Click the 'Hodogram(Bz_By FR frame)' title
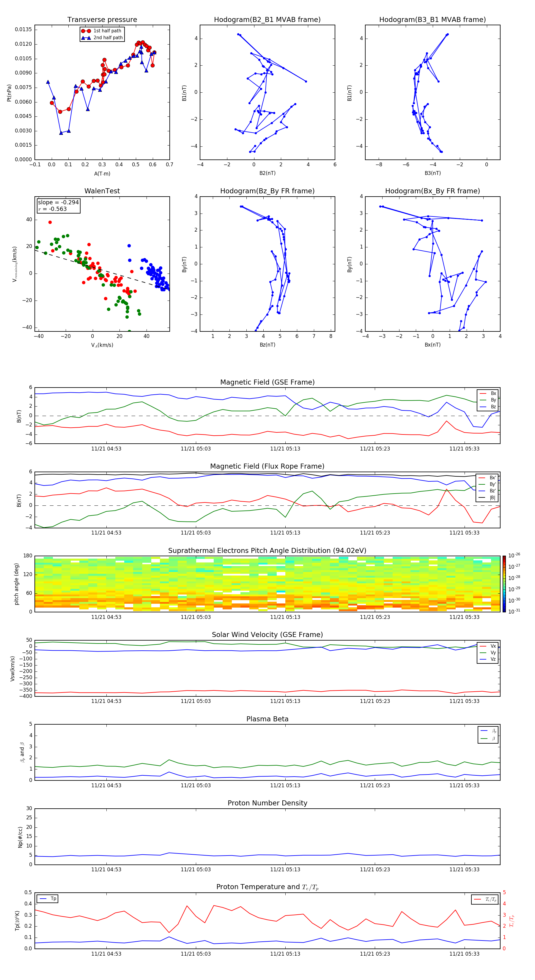 tap(267, 191)
